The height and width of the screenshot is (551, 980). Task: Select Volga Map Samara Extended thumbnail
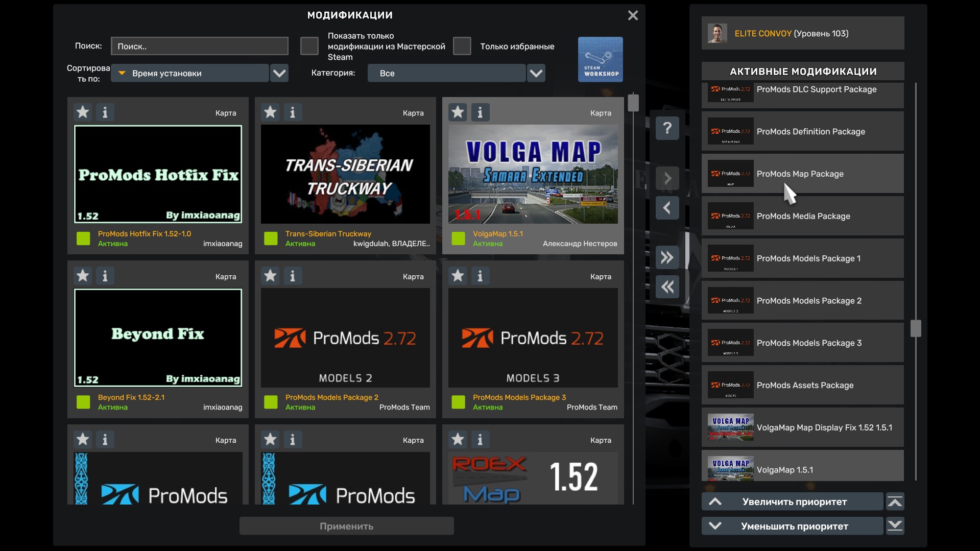tap(533, 174)
